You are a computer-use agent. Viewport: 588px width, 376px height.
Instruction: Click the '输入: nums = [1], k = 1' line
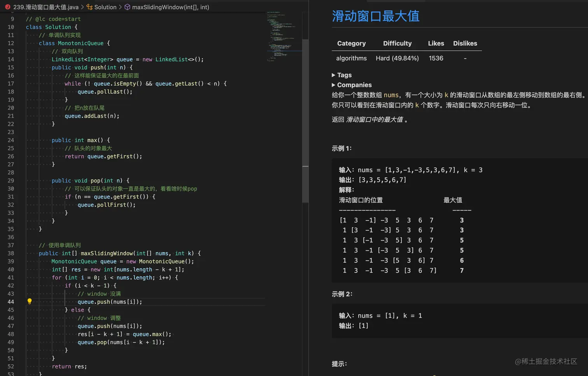(x=380, y=316)
